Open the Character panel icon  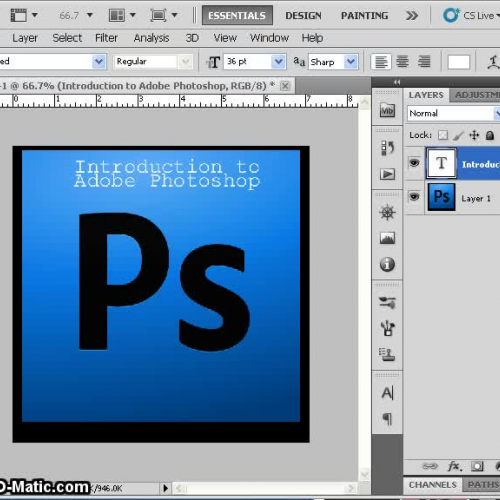tap(387, 393)
